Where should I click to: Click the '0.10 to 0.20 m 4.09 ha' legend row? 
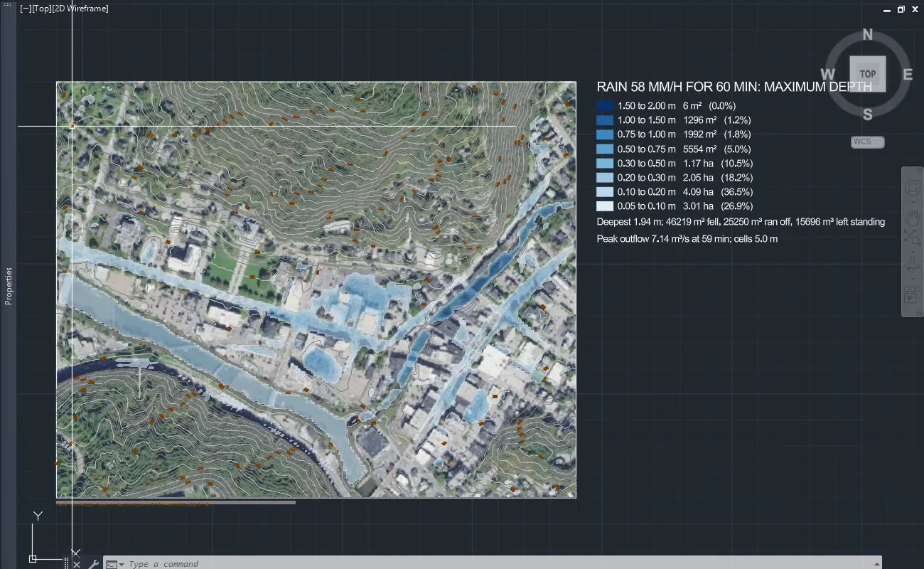pyautogui.click(x=675, y=192)
